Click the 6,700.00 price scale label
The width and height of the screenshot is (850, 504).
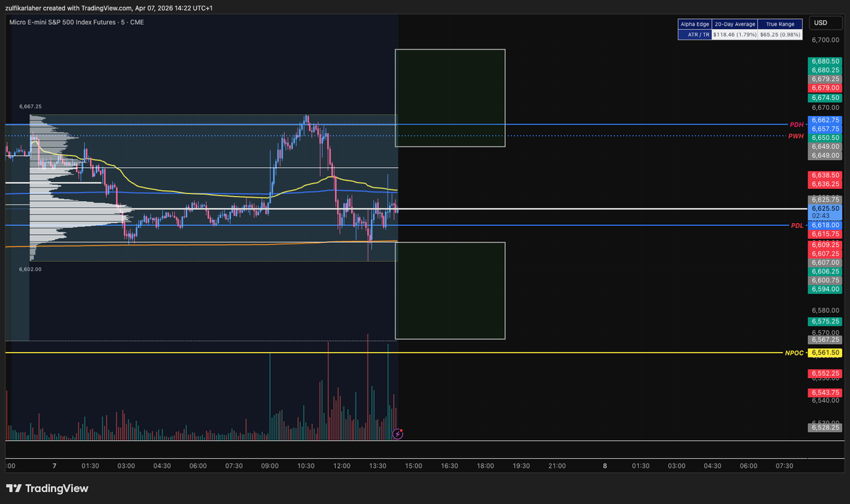pos(825,40)
